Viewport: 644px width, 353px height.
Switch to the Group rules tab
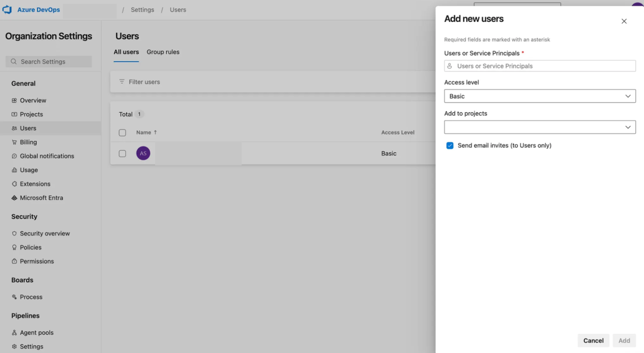(163, 51)
